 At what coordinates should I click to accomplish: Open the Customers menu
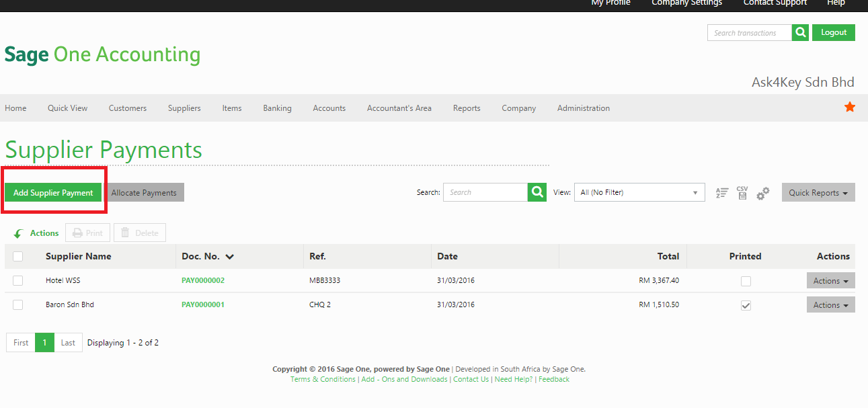pyautogui.click(x=128, y=108)
